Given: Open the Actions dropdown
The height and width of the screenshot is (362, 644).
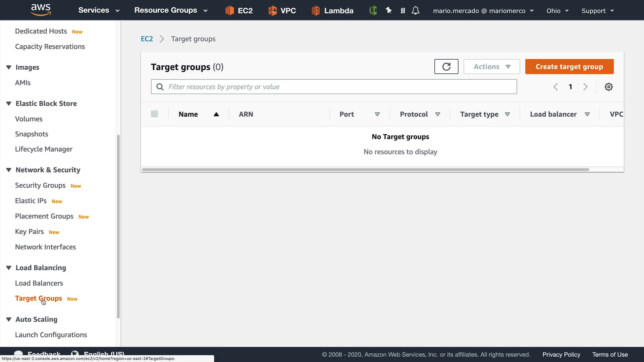Looking at the screenshot, I should [x=491, y=67].
